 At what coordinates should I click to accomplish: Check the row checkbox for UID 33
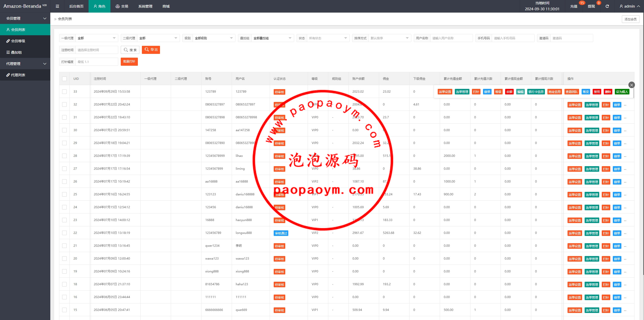tap(64, 92)
